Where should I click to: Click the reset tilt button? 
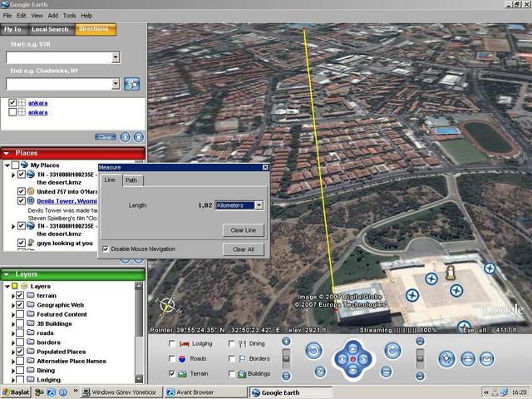coord(386,372)
